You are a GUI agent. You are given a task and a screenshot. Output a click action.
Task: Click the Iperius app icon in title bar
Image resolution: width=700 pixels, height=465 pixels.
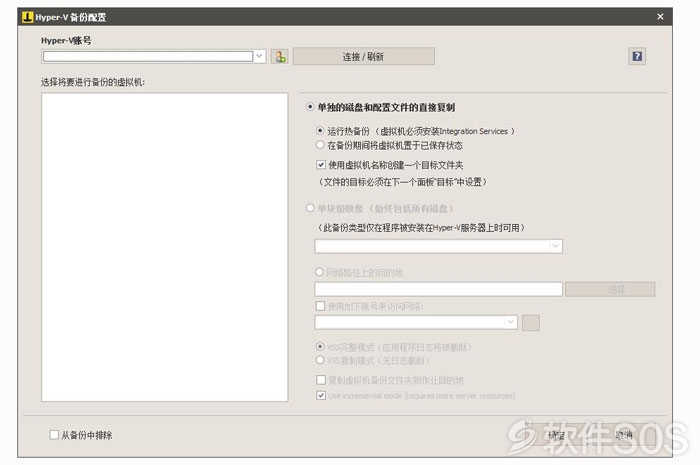click(28, 17)
